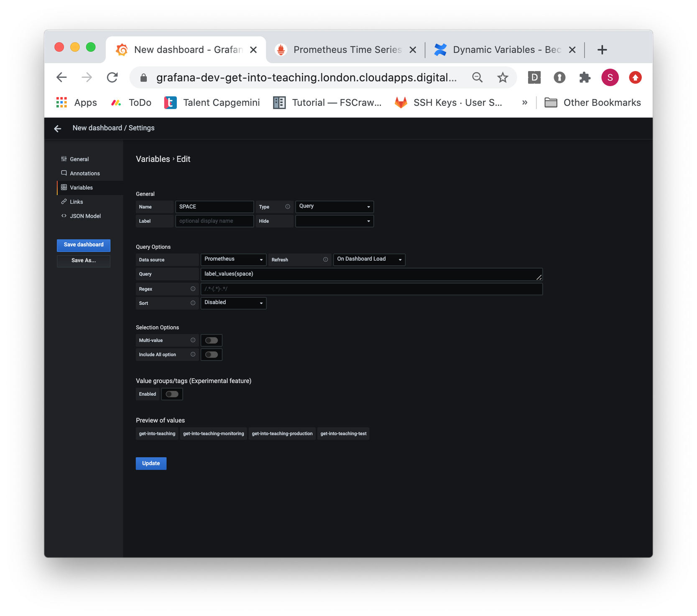The width and height of the screenshot is (697, 616).
Task: Click the label_values(space) query field
Action: (368, 274)
